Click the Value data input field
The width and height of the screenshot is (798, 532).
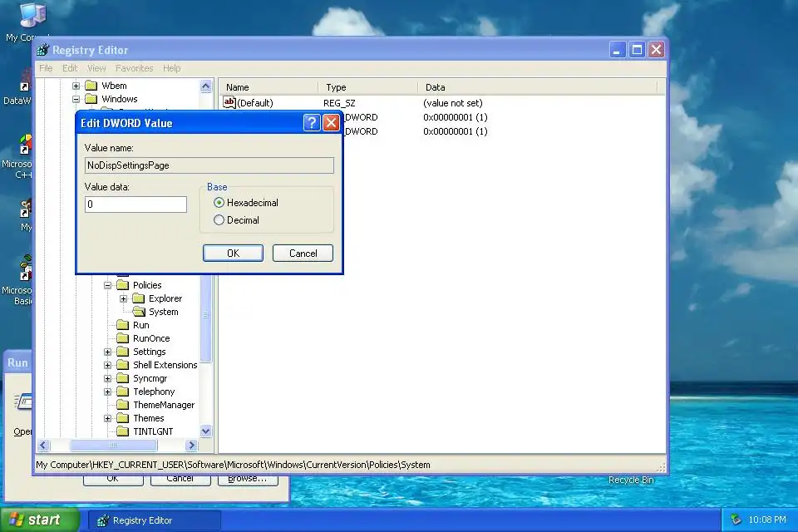click(x=135, y=204)
